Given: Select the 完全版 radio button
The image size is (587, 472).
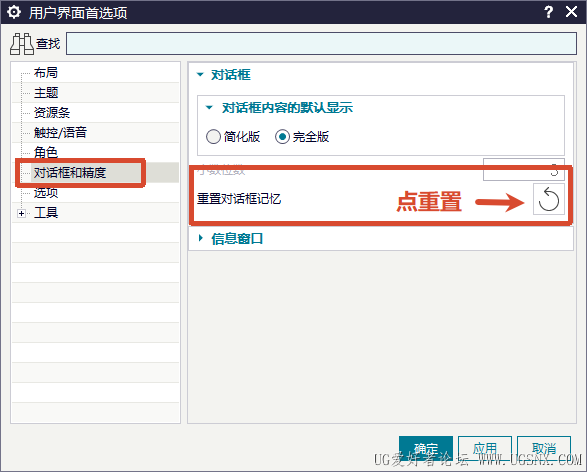Looking at the screenshot, I should click(282, 137).
